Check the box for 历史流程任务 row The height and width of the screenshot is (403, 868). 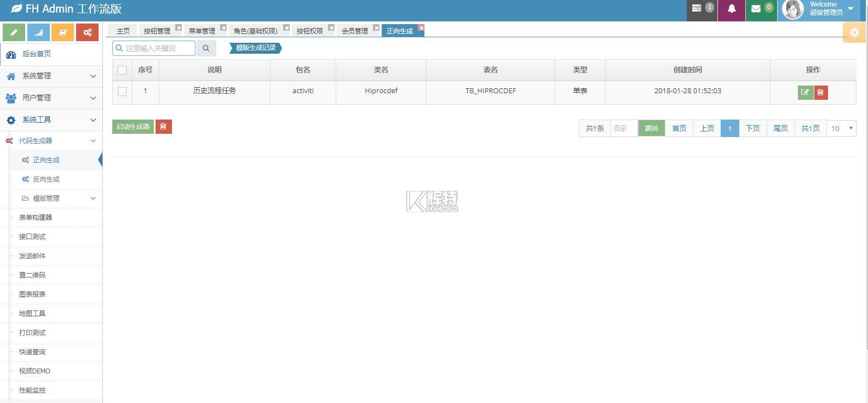122,92
